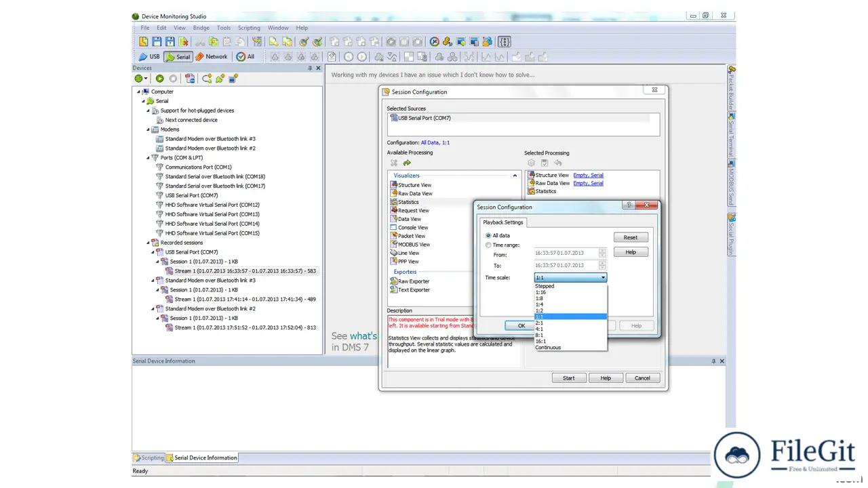Open Empty, Serial link for Raw Data View
868x488 pixels.
tap(588, 183)
